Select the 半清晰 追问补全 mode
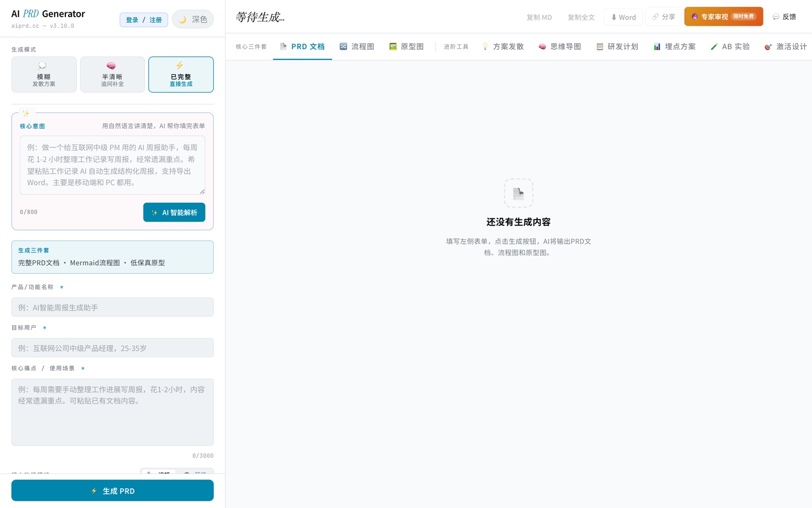 (x=112, y=75)
